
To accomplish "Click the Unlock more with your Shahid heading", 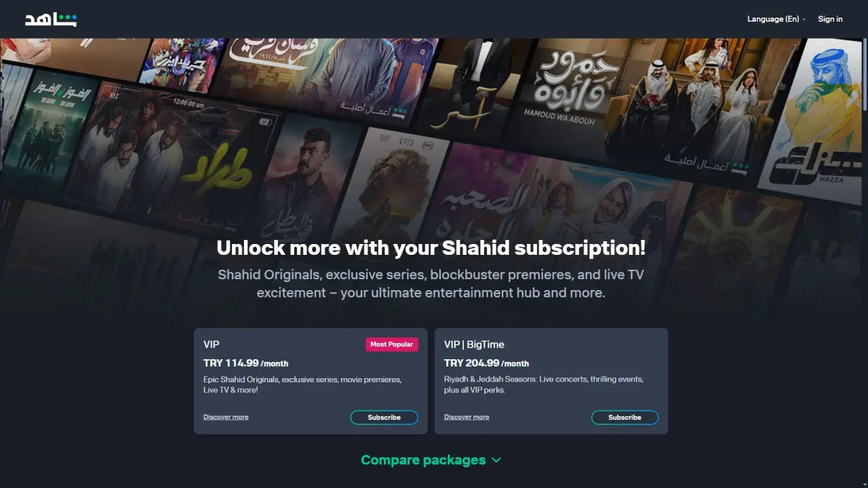I will click(431, 248).
